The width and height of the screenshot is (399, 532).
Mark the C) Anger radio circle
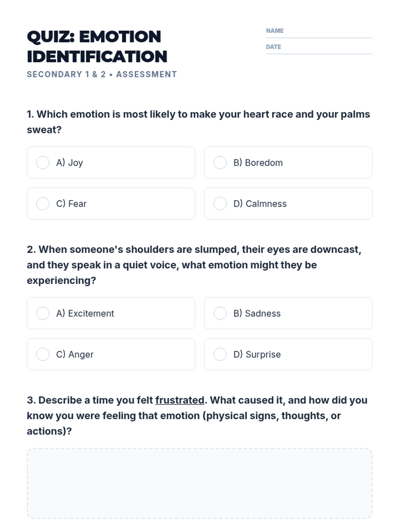43,354
